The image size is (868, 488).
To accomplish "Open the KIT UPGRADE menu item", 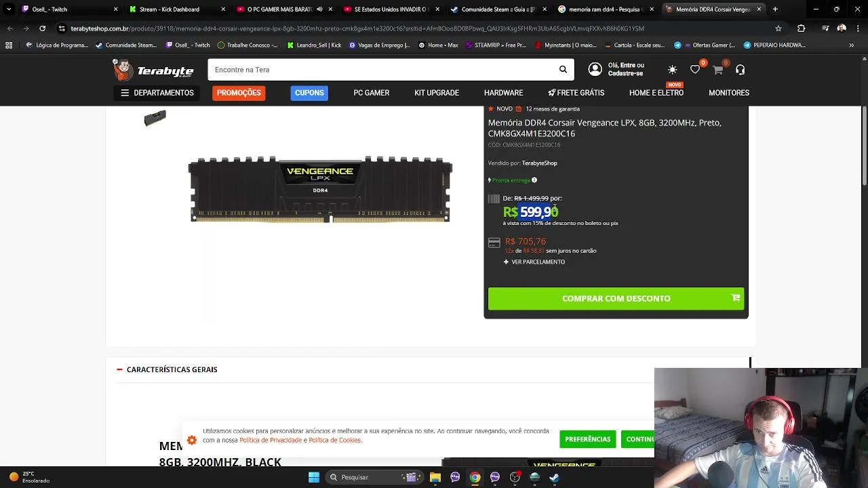I will [437, 93].
